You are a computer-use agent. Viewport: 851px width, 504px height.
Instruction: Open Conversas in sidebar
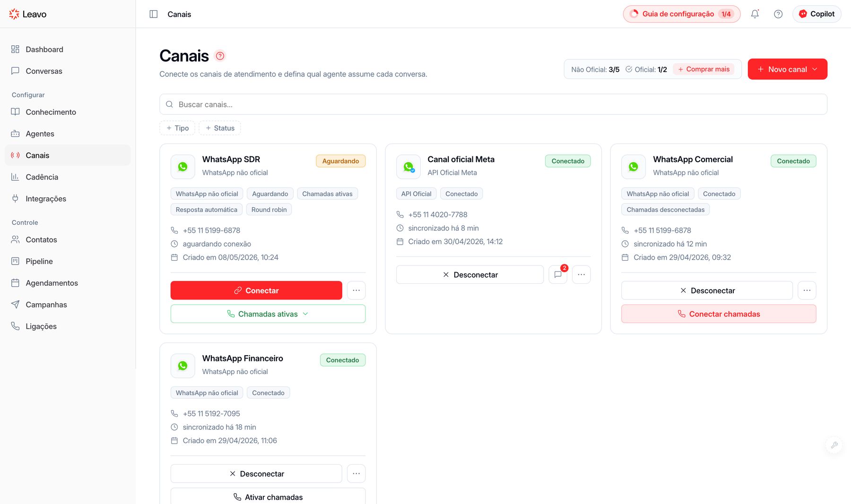68,71
